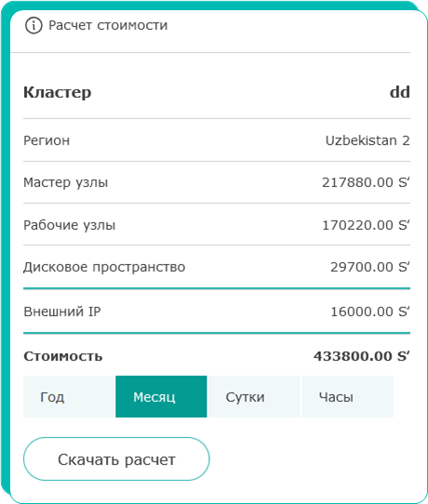Screen dimensions: 428x504
Task: Select the 29700.00 disk space price
Action: 370,267
